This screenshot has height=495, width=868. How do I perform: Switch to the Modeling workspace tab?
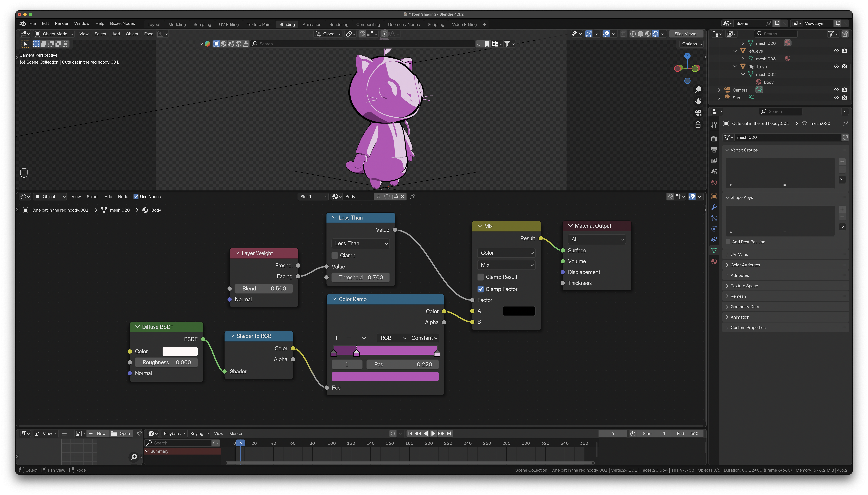(x=177, y=24)
